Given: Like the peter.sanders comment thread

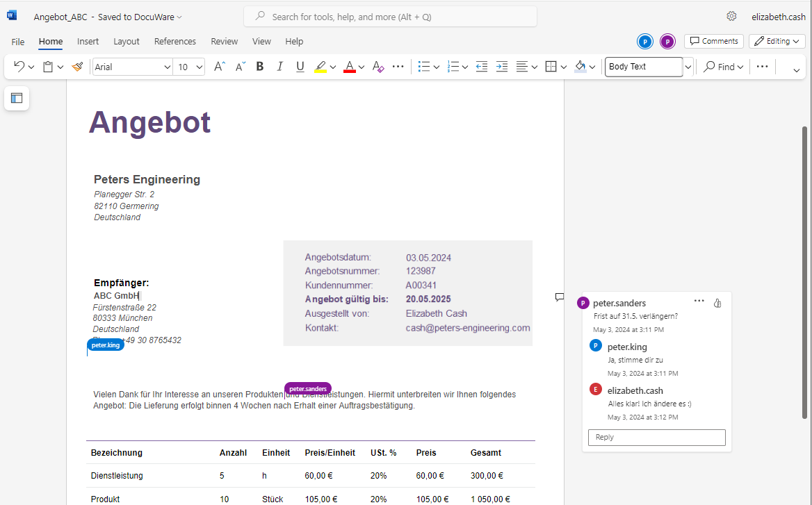Looking at the screenshot, I should 718,302.
